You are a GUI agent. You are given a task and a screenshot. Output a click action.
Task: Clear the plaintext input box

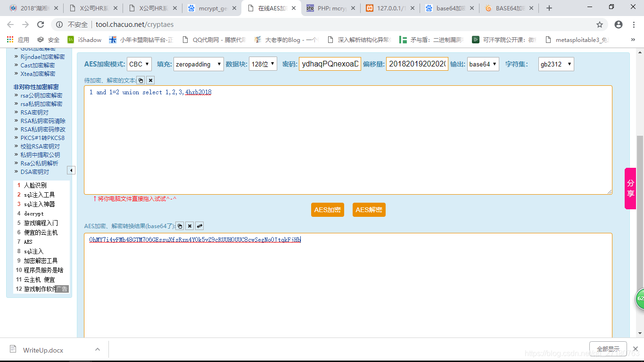(150, 81)
